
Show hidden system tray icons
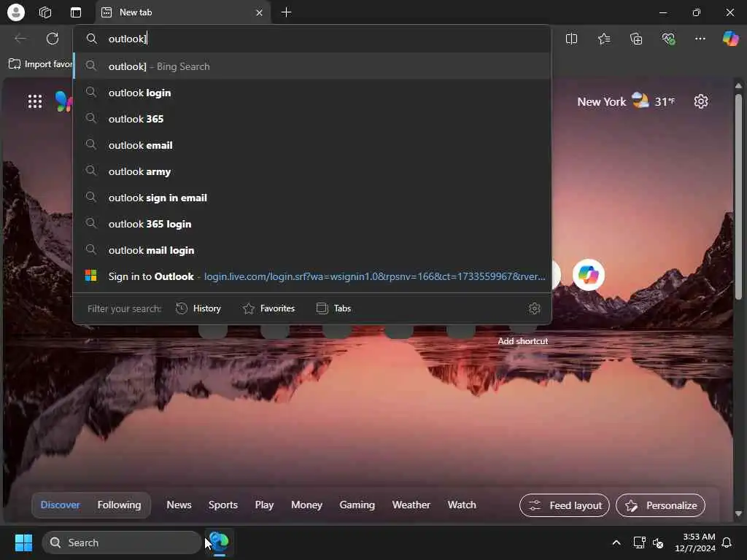616,542
